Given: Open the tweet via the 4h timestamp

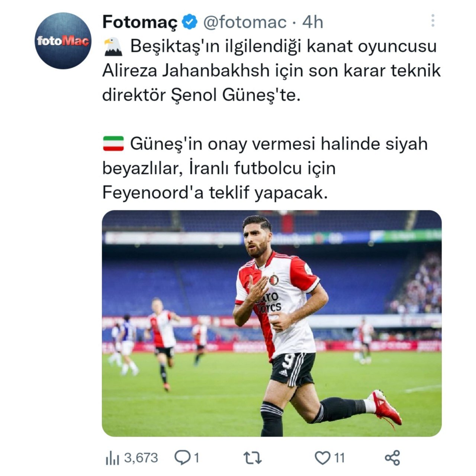Looking at the screenshot, I should coord(312,23).
